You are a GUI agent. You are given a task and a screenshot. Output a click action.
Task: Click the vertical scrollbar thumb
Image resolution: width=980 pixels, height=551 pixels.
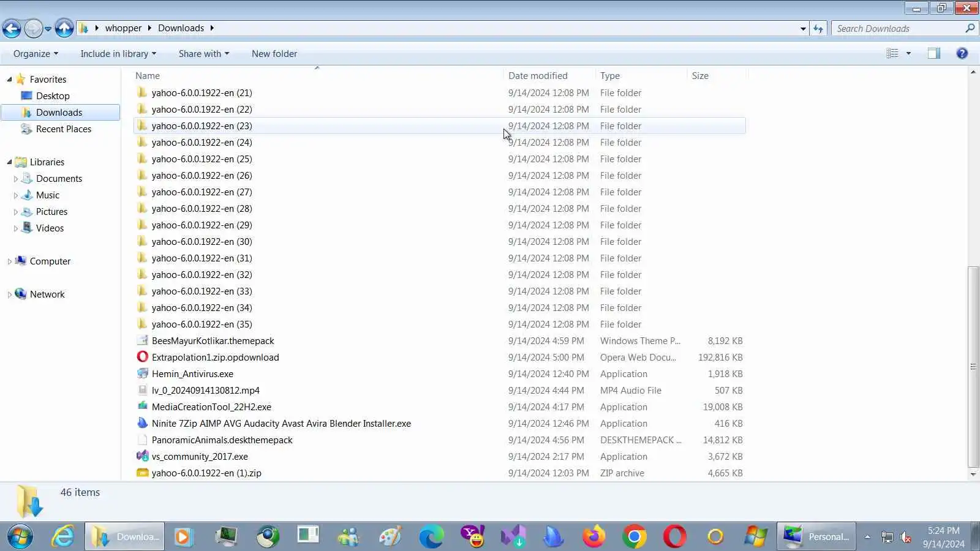point(973,367)
